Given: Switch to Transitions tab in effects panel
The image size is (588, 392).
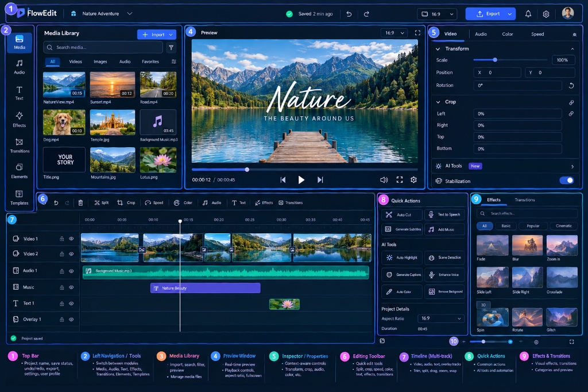Looking at the screenshot, I should pyautogui.click(x=525, y=200).
